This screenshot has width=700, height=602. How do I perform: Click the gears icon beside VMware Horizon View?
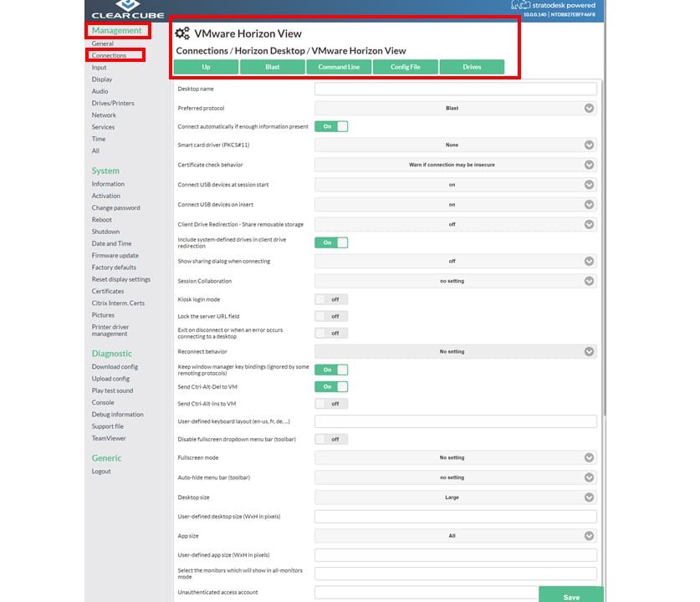(x=182, y=33)
